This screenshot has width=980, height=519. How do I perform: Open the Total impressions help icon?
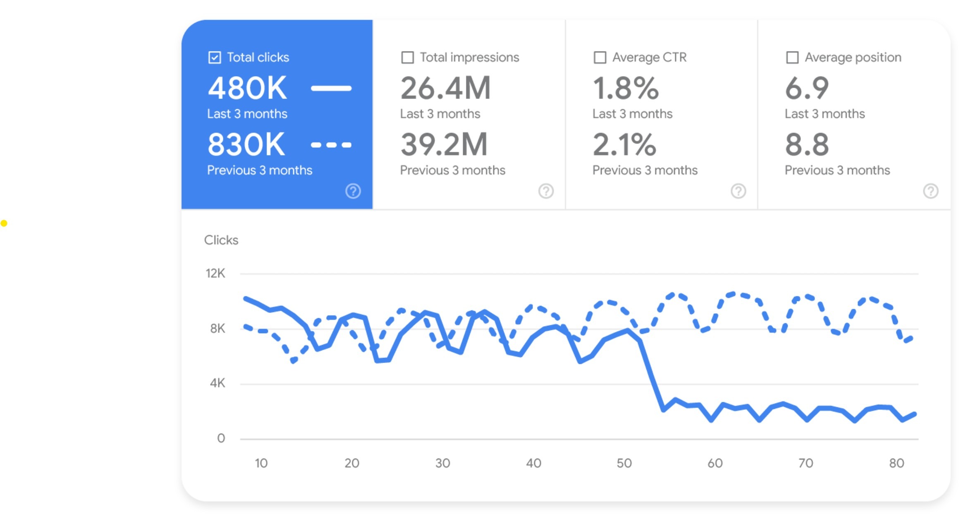(546, 192)
